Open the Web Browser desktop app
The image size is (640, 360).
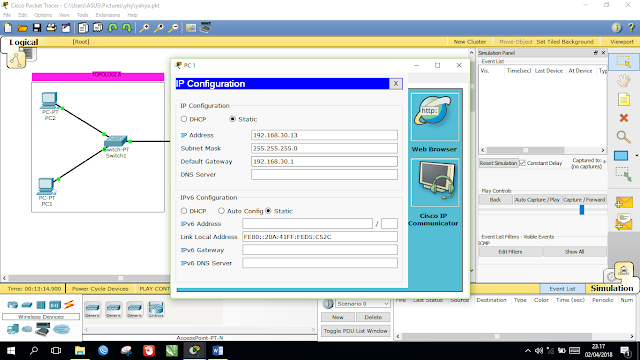434,117
